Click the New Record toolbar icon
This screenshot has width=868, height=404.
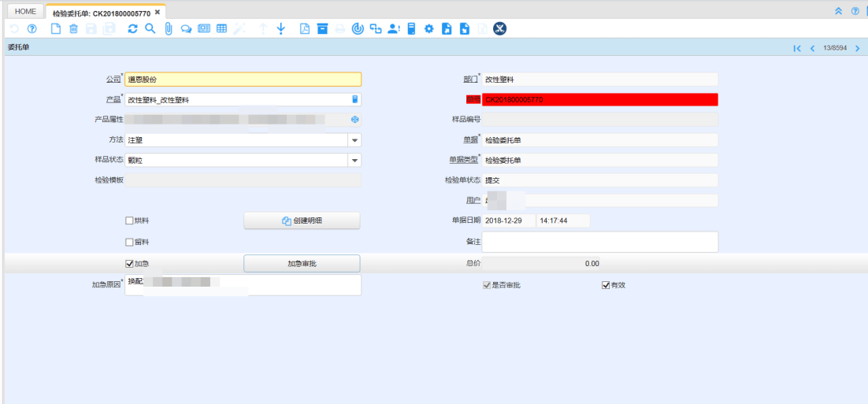coord(55,29)
